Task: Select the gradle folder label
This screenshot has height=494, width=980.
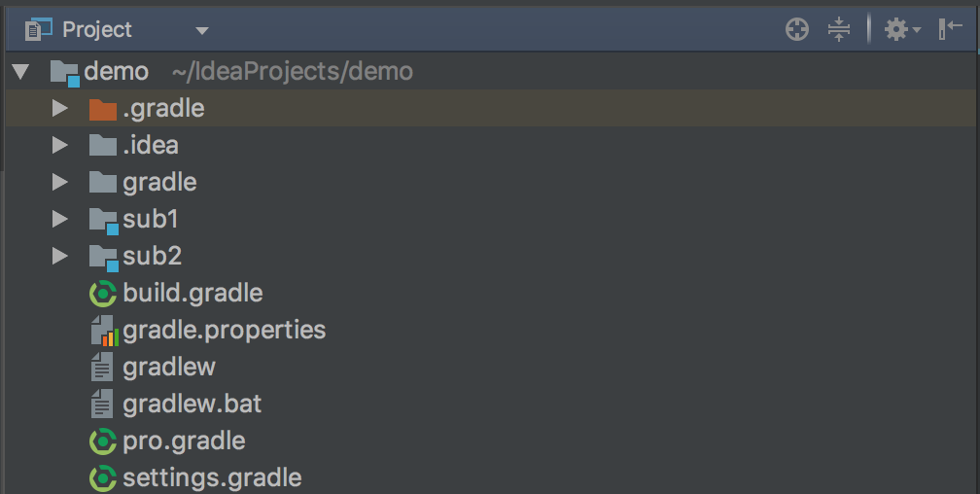Action: [160, 183]
